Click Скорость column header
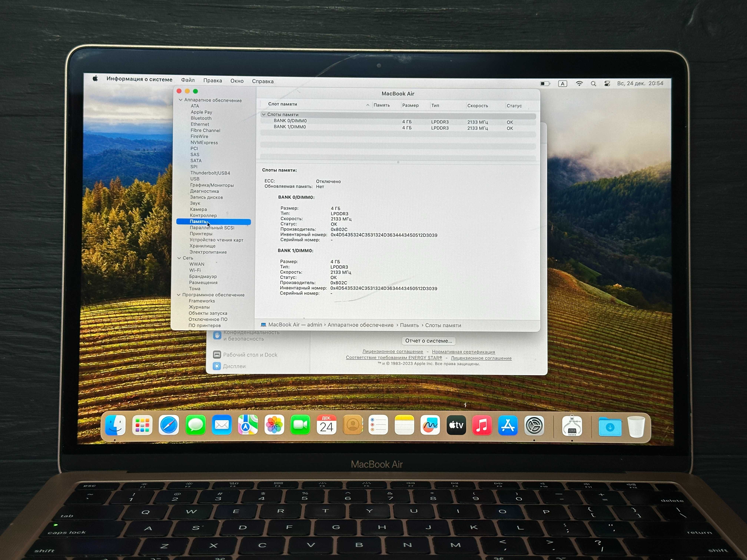 pyautogui.click(x=477, y=106)
